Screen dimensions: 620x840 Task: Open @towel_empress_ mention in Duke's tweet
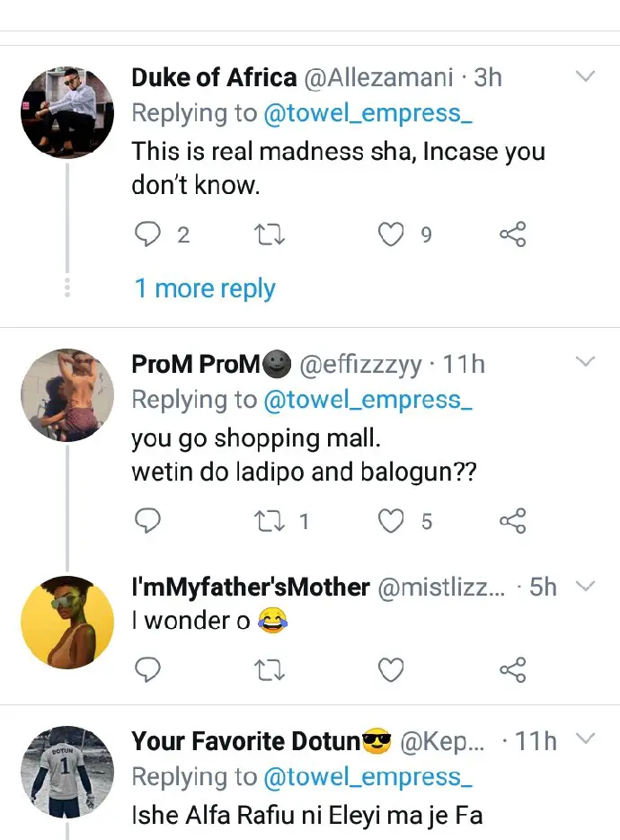368,113
